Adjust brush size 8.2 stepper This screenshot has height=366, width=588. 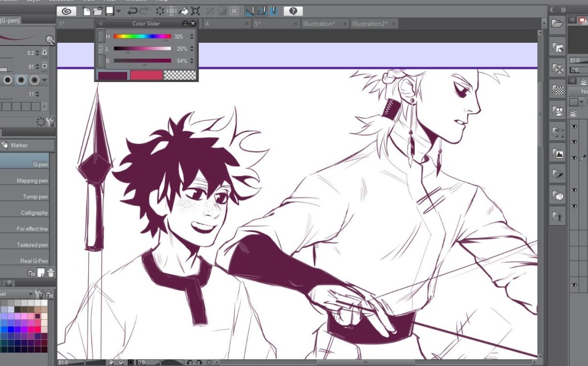coord(37,53)
